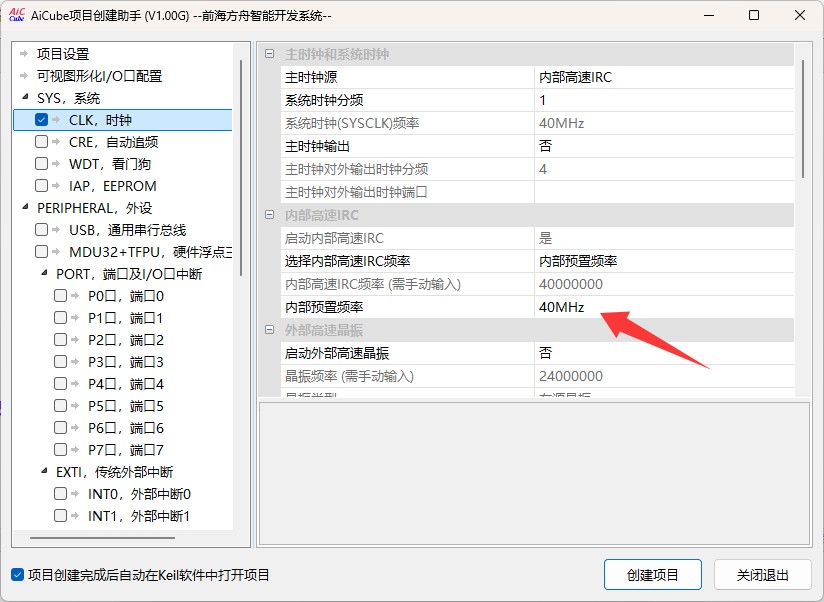Change 启动外部高速晶振 value 否
The image size is (824, 602).
click(664, 353)
